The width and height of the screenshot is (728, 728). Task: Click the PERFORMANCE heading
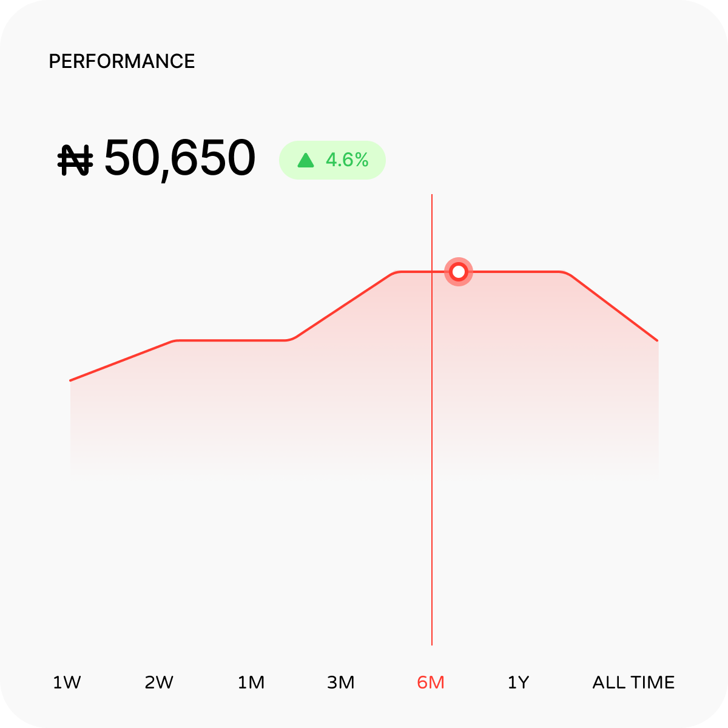pos(122,61)
